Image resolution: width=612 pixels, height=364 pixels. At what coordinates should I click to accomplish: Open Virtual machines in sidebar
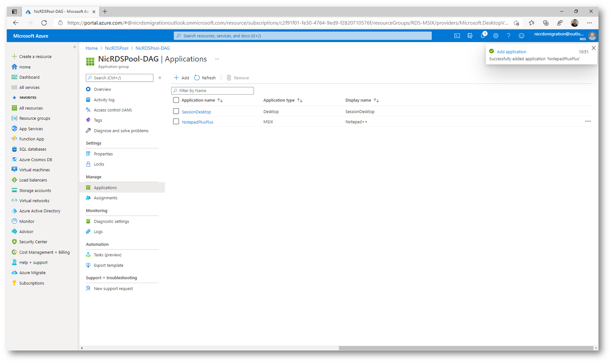pos(34,170)
